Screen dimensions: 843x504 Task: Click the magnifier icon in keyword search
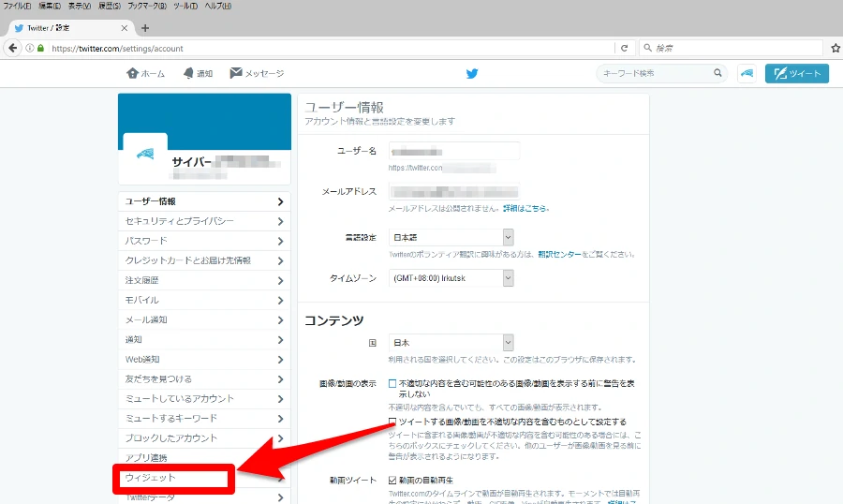(717, 73)
